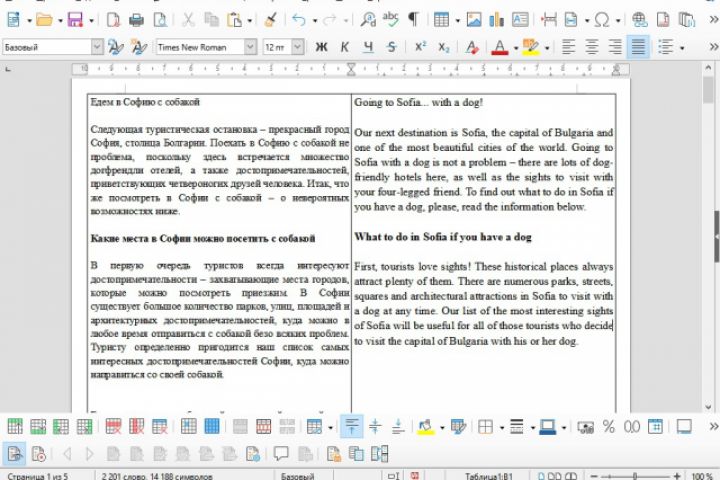
Task: Click the Clone formatting brush icon
Action: point(270,20)
